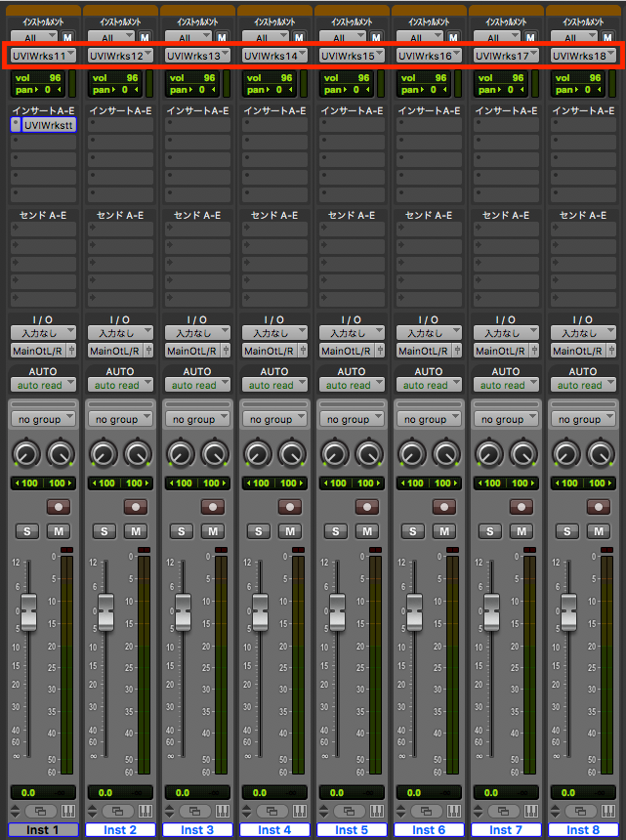
Task: Click the first empty insert slot on Inst 2
Action: [x=120, y=125]
